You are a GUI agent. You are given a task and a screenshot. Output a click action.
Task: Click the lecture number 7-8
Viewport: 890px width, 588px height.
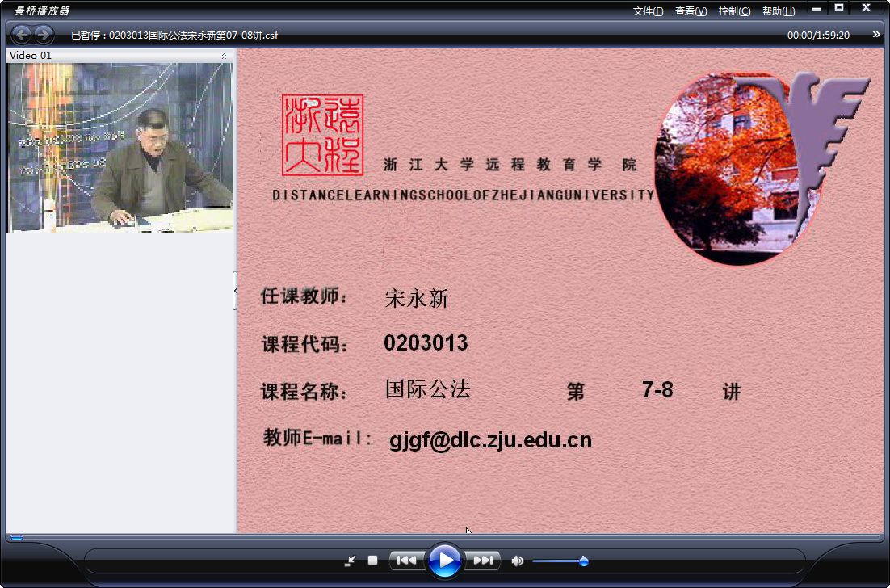(657, 390)
